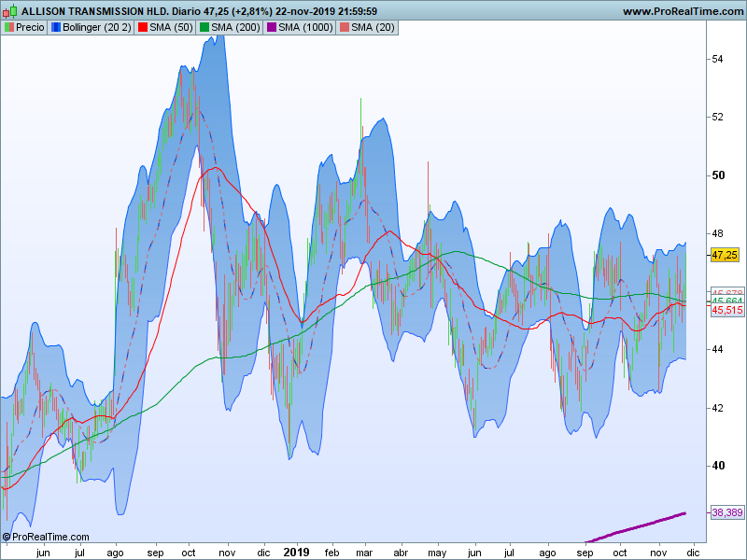Click the purple 38,389 SMA value label
This screenshot has height=560, width=747.
727,512
